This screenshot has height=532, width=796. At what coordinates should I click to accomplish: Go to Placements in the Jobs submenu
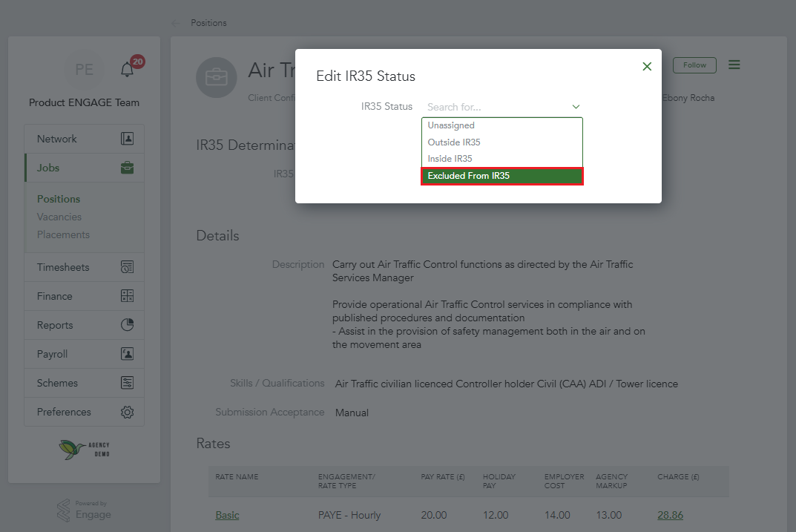click(63, 234)
